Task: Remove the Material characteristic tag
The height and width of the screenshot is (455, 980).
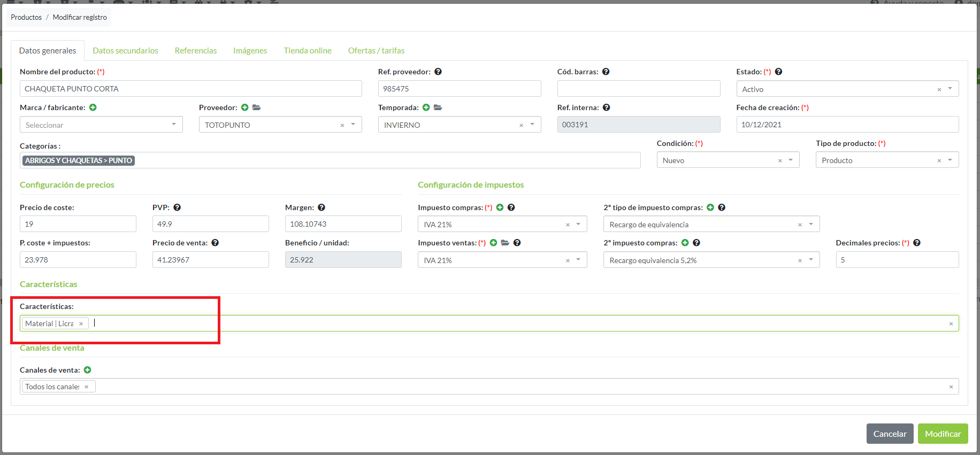Action: 81,324
